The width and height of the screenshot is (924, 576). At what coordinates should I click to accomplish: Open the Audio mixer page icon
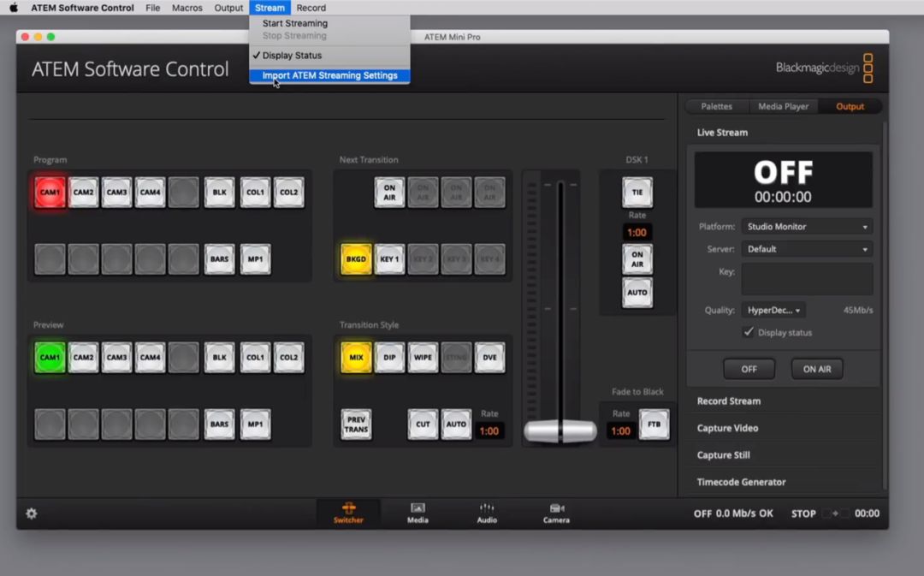[x=487, y=513]
